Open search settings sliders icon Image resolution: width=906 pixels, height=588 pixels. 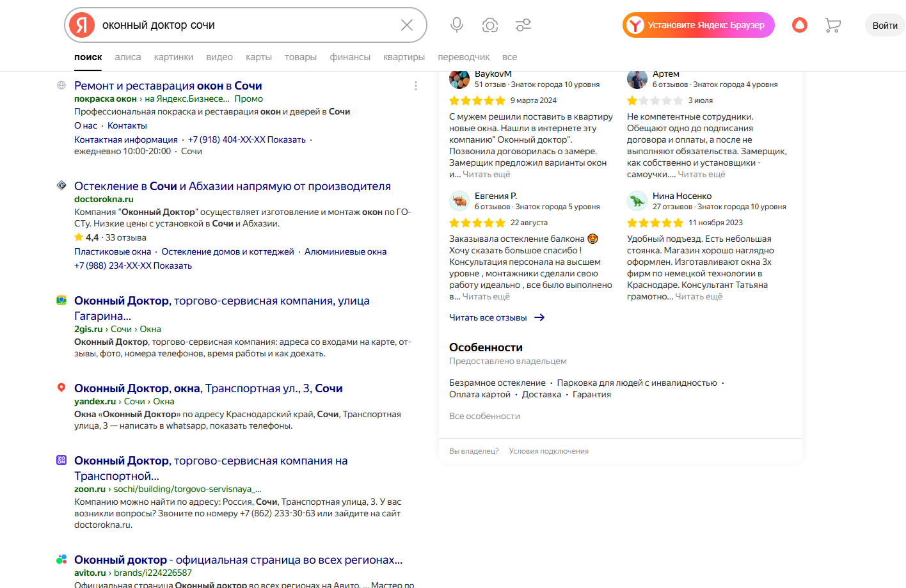click(x=523, y=25)
